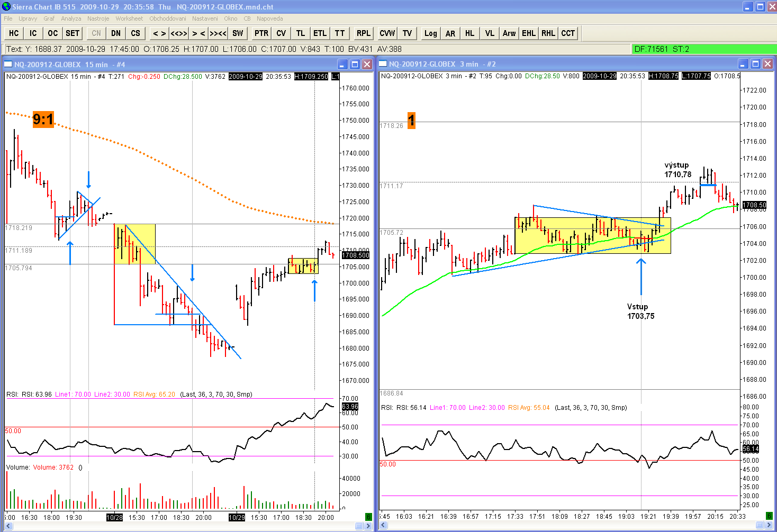The width and height of the screenshot is (777, 532).
Task: Open the Nastaveni menu
Action: pos(205,19)
